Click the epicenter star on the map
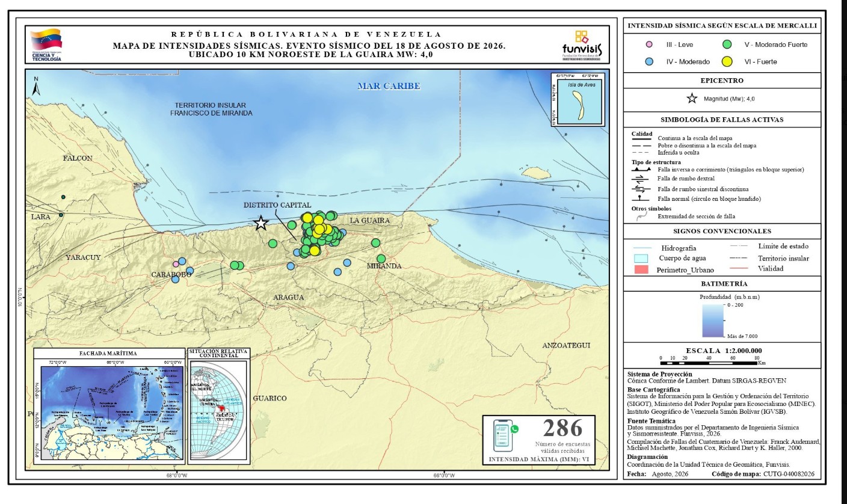The image size is (847, 504). [x=260, y=223]
